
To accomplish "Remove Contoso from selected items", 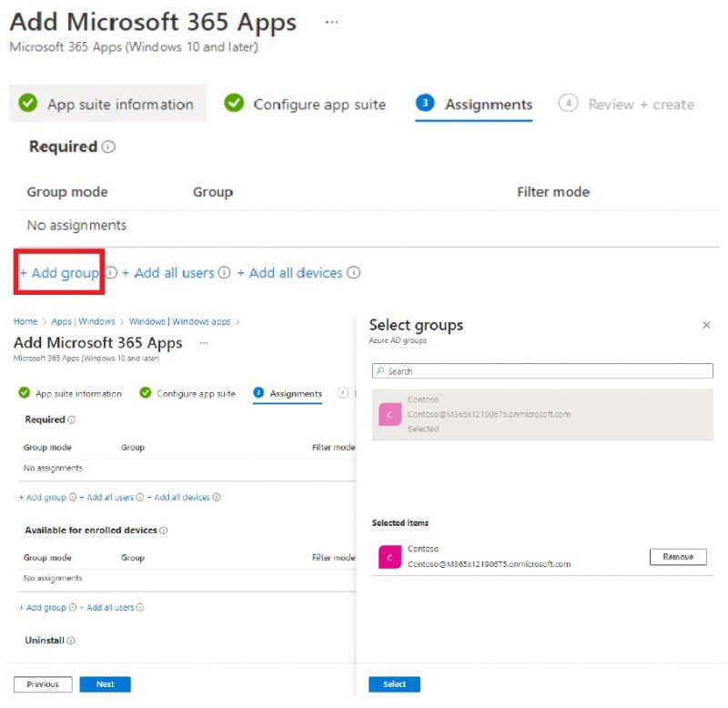I will (x=678, y=557).
